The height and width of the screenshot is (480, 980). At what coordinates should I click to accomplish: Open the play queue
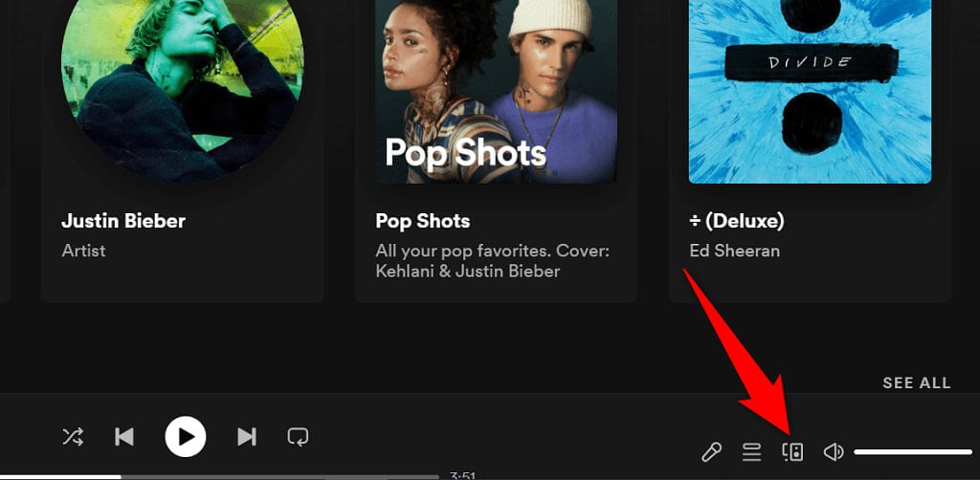751,451
